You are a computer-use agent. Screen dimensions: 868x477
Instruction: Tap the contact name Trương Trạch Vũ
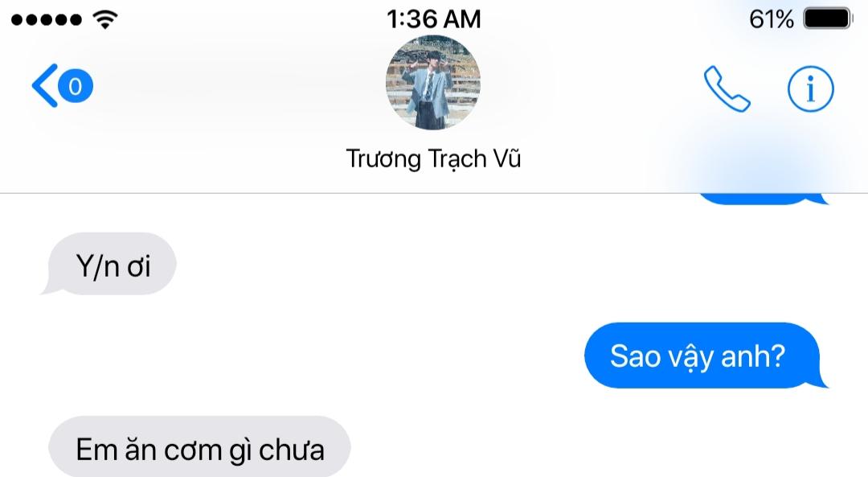tap(433, 159)
